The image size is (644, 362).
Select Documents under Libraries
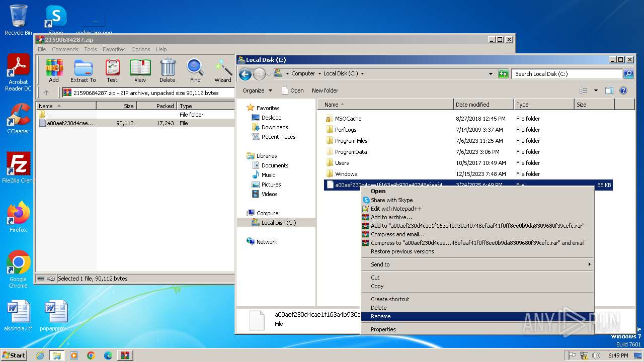[275, 165]
